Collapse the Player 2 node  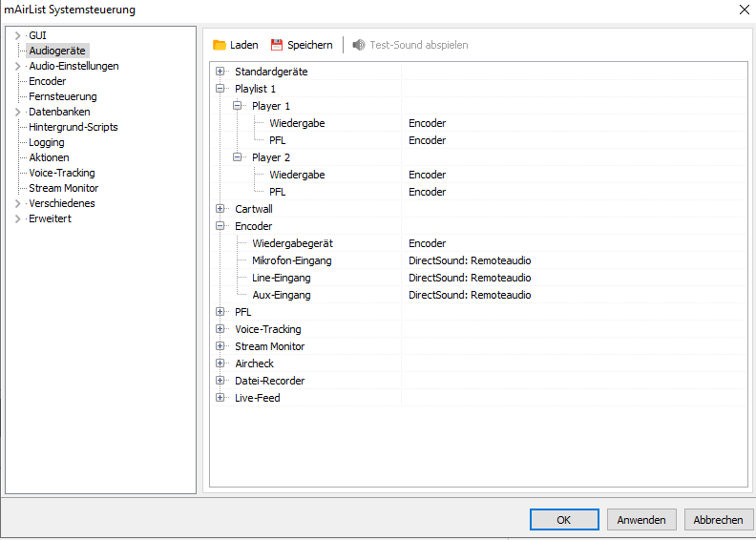[x=238, y=157]
